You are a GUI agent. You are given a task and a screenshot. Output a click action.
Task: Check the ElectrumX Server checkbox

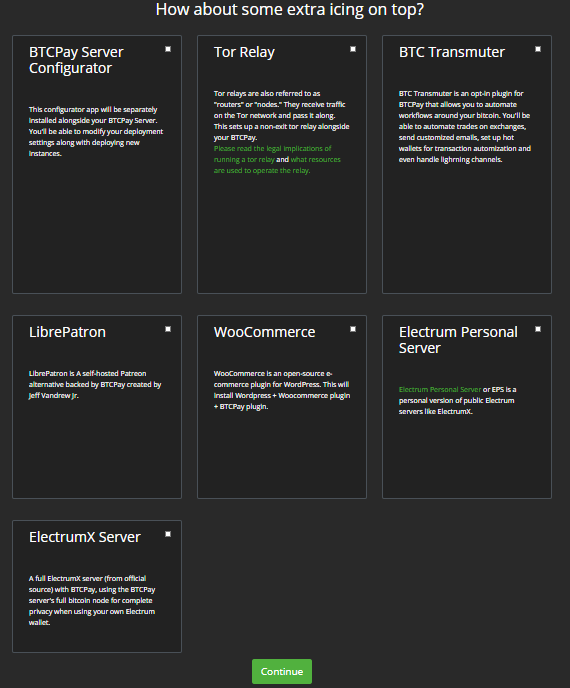[168, 534]
